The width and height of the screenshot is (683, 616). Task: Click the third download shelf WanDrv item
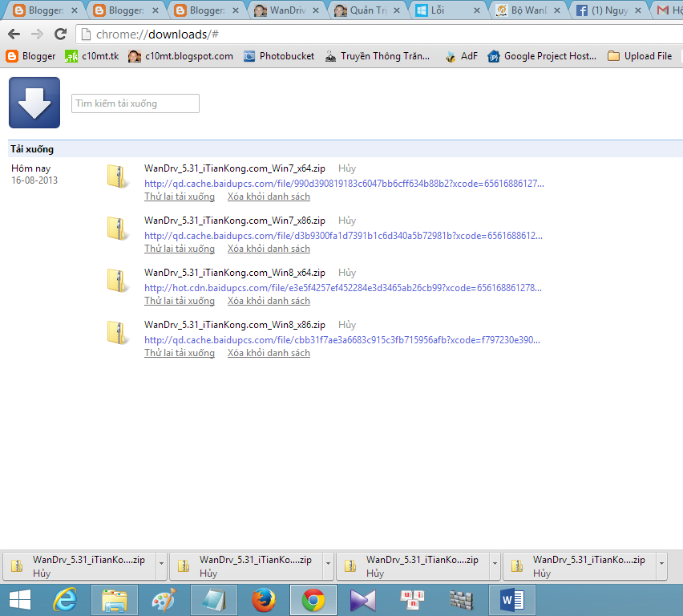(414, 566)
